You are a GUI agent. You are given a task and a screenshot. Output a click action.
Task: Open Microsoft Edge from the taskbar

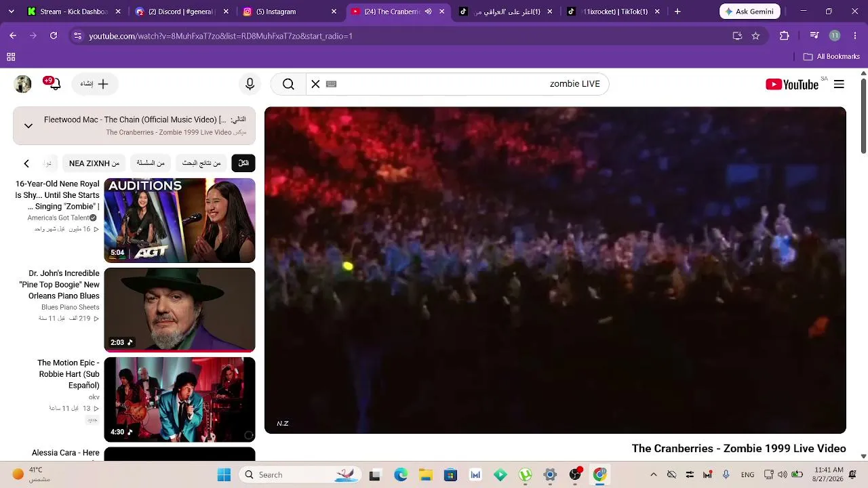click(x=401, y=474)
